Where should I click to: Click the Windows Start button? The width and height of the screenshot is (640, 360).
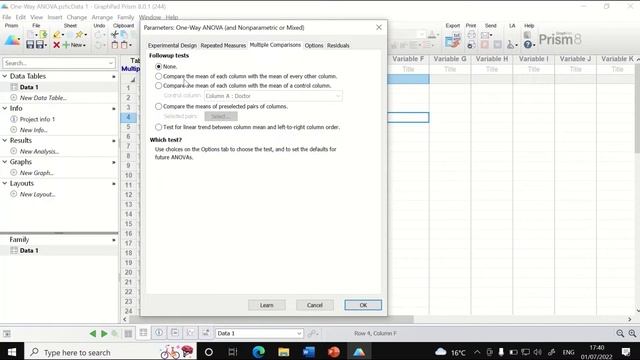[11, 352]
